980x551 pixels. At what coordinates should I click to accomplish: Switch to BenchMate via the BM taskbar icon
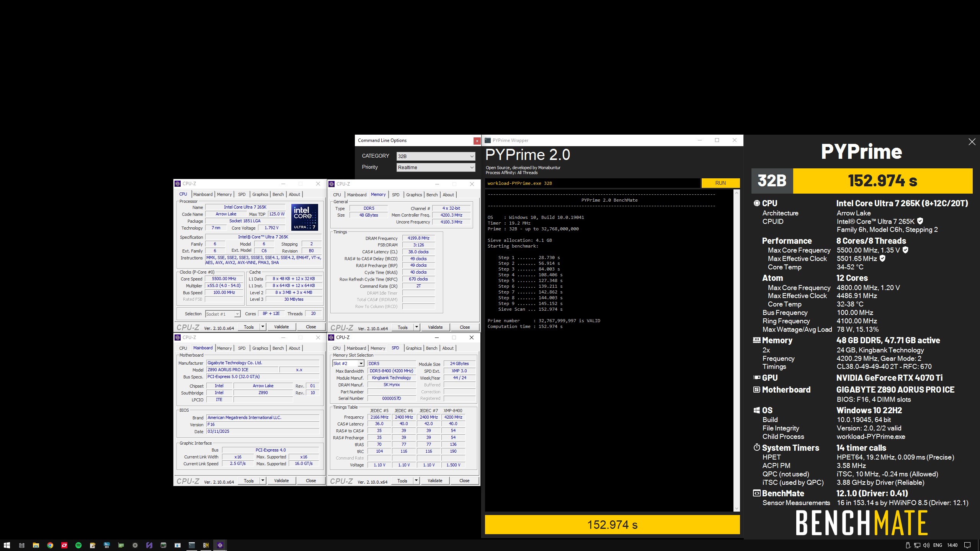(206, 545)
